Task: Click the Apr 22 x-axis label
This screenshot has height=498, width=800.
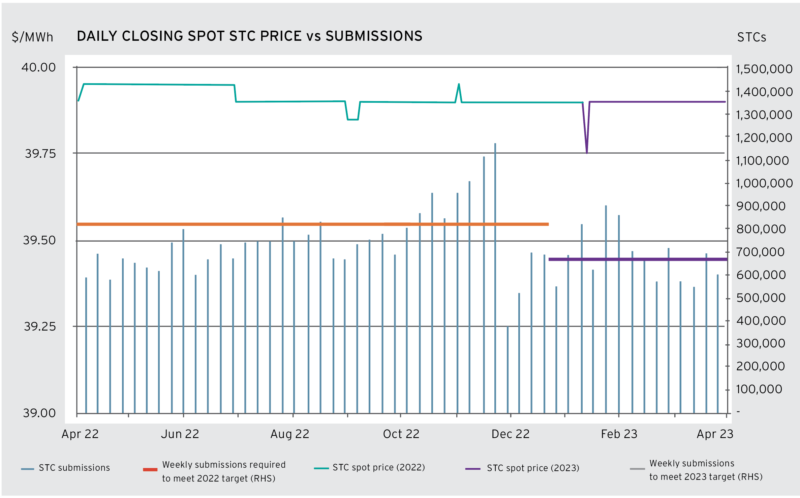Action: (80, 434)
